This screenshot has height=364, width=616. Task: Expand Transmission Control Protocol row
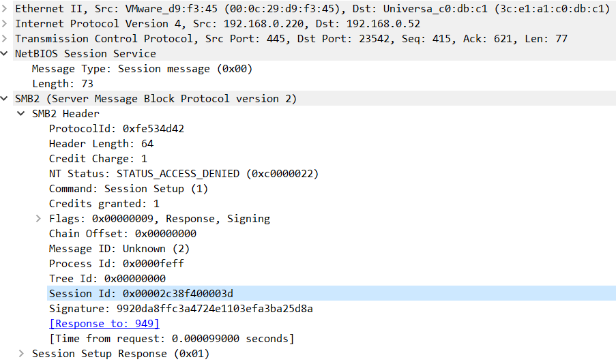[x=4, y=38]
